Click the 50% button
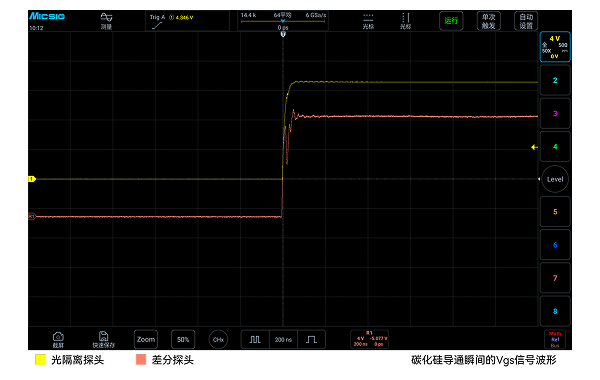The height and width of the screenshot is (380, 600). pyautogui.click(x=183, y=339)
